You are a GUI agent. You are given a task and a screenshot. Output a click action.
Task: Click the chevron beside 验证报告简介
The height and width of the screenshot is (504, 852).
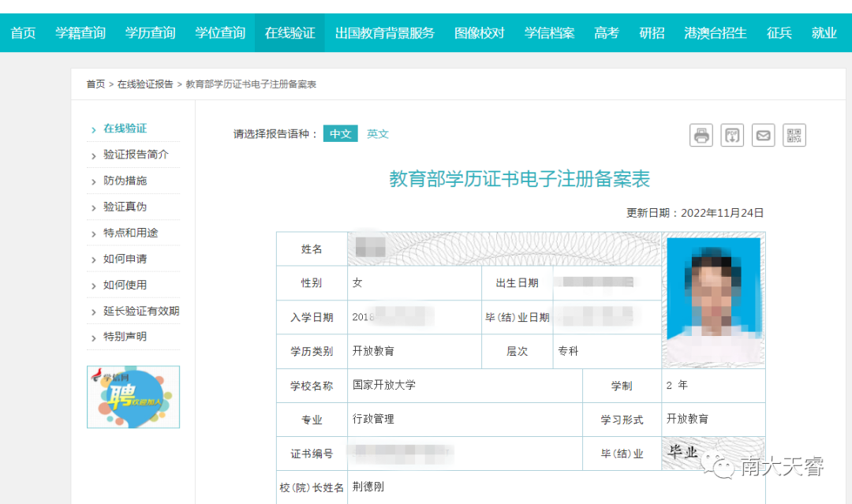click(x=93, y=156)
